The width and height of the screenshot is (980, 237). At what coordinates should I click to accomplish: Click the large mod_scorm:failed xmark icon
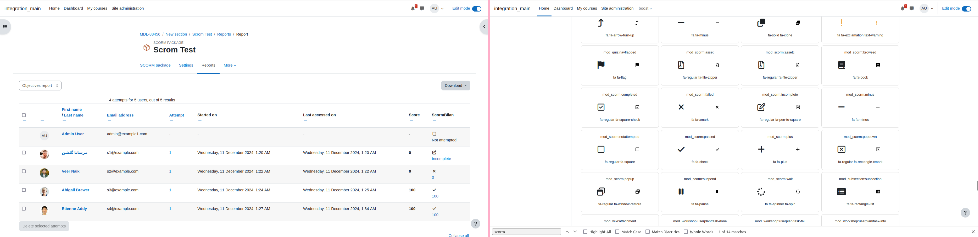681,107
